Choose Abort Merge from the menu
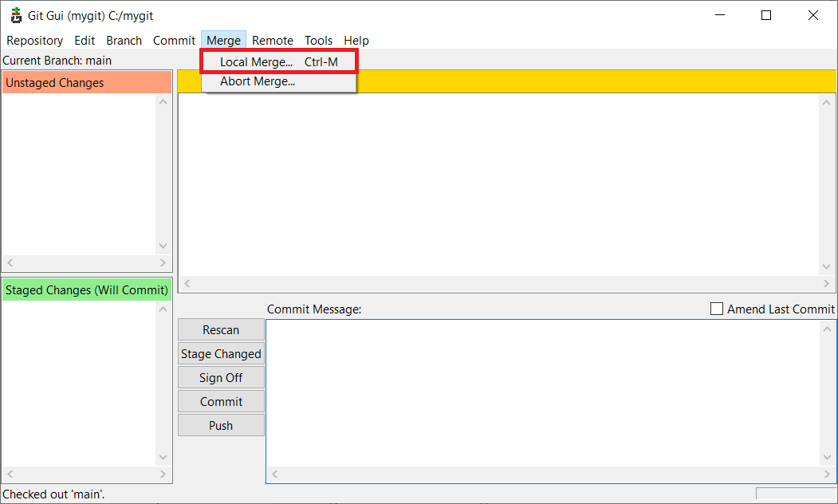This screenshot has height=504, width=838. 278,82
